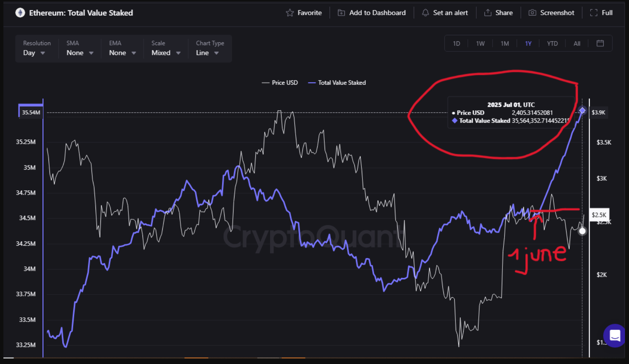629x364 pixels.
Task: Click the Share label
Action: click(x=504, y=13)
